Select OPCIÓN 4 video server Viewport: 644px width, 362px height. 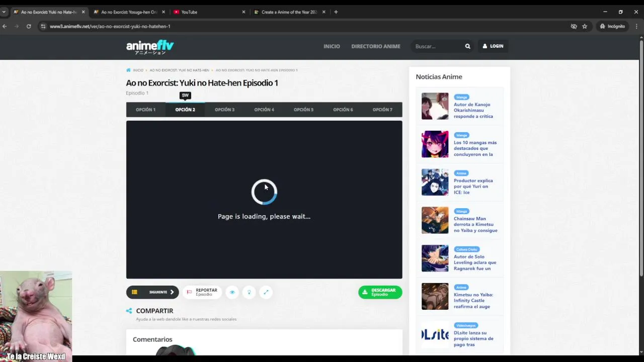264,110
